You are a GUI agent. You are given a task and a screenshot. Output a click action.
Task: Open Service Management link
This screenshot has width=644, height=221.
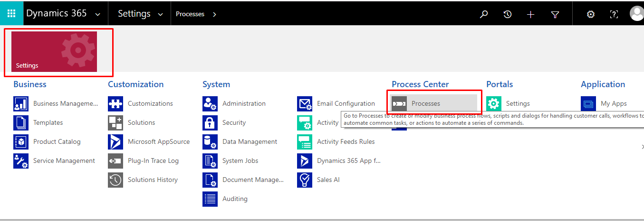tap(64, 161)
